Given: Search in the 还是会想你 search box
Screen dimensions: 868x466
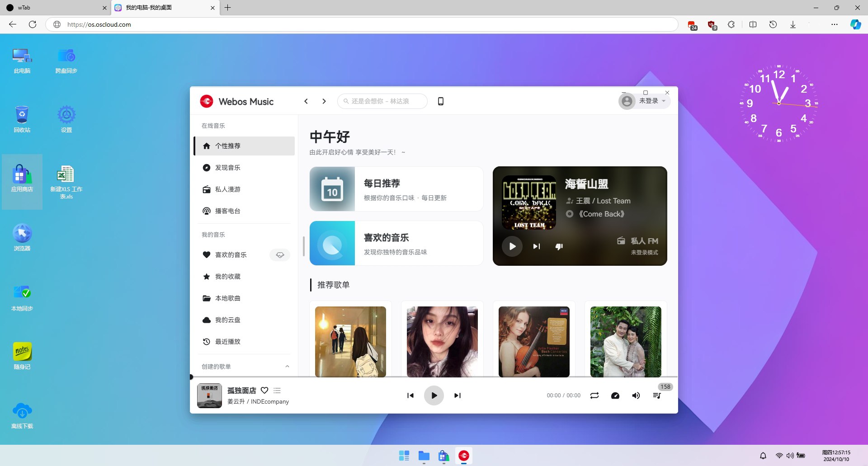Looking at the screenshot, I should pos(382,101).
